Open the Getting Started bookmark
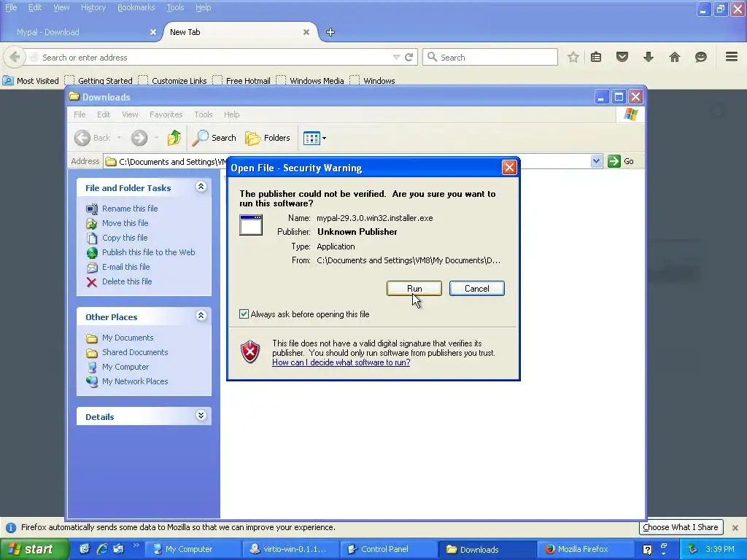 [x=99, y=80]
